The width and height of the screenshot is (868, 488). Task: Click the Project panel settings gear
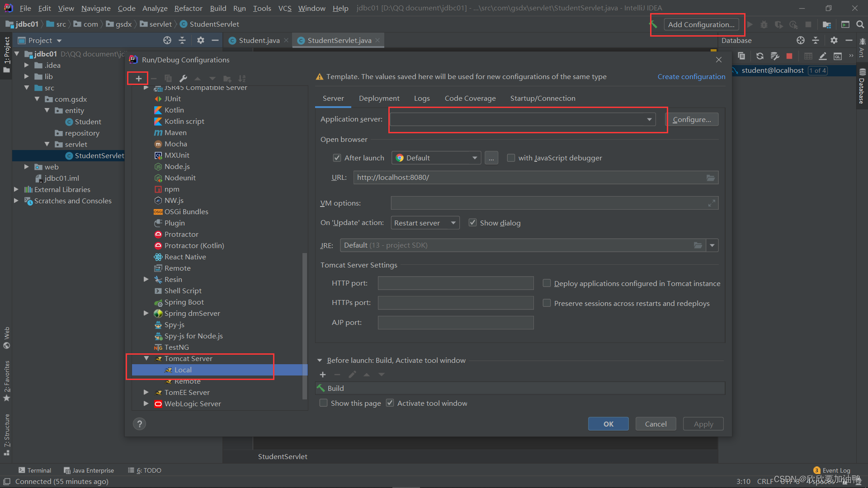click(200, 40)
